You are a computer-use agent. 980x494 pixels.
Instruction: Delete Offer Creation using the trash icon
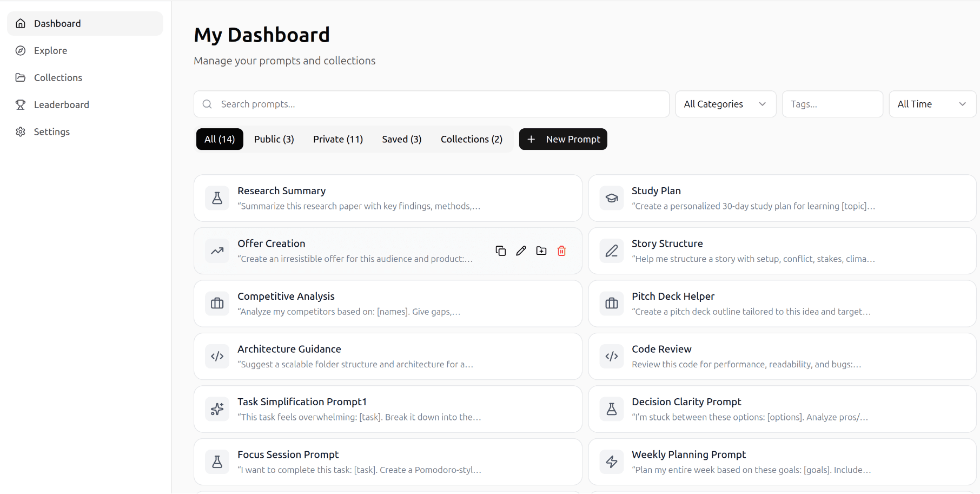(x=562, y=251)
